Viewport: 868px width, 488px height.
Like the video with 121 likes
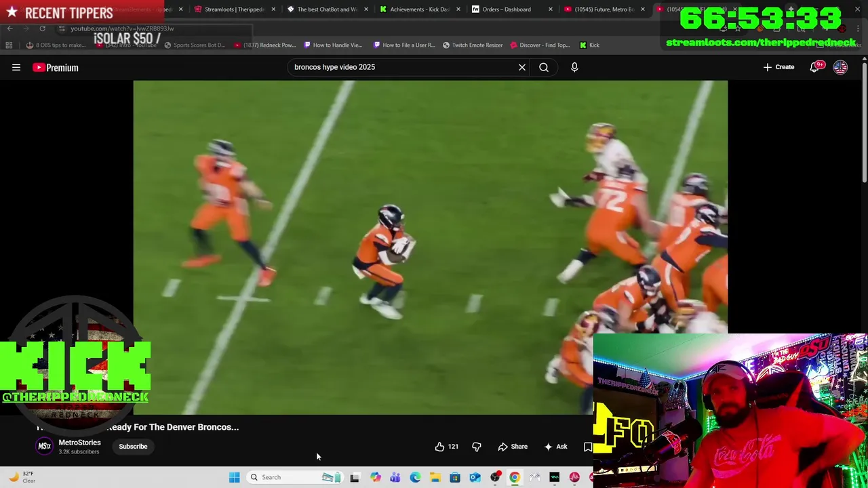pyautogui.click(x=446, y=447)
